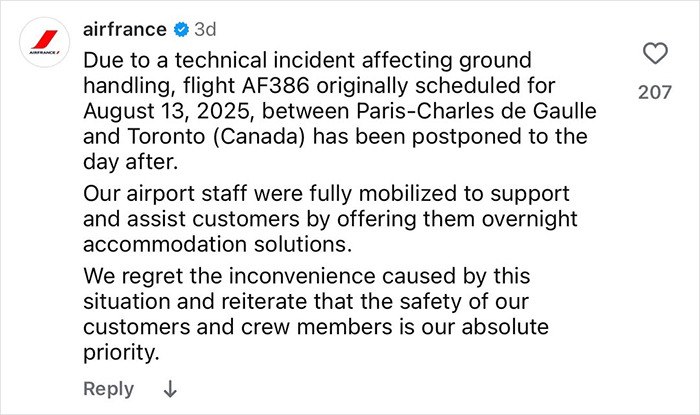Viewport: 700px width, 415px height.
Task: Click the words crew members
Action: pyautogui.click(x=308, y=328)
